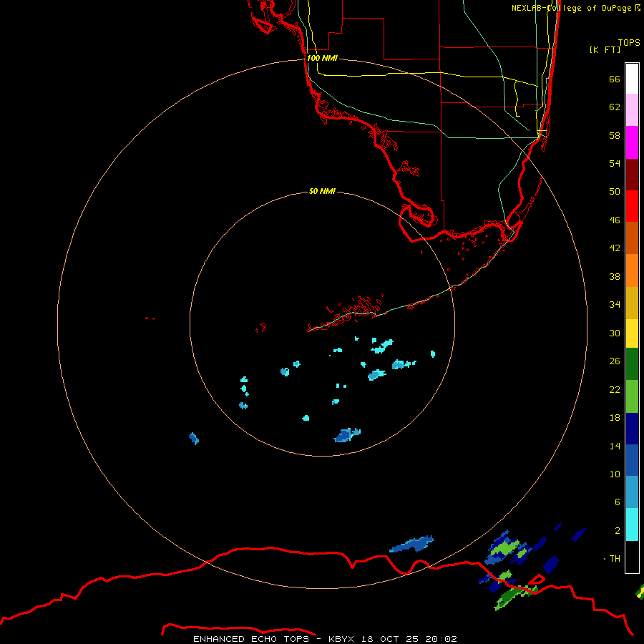Pick the gold swatch in the legend
The image size is (644, 644).
[632, 303]
